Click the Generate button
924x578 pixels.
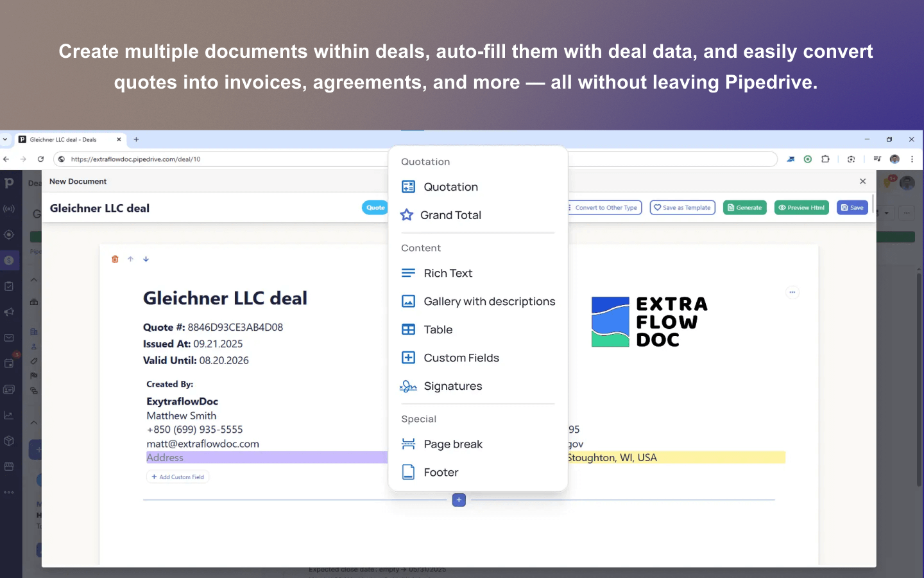tap(744, 207)
